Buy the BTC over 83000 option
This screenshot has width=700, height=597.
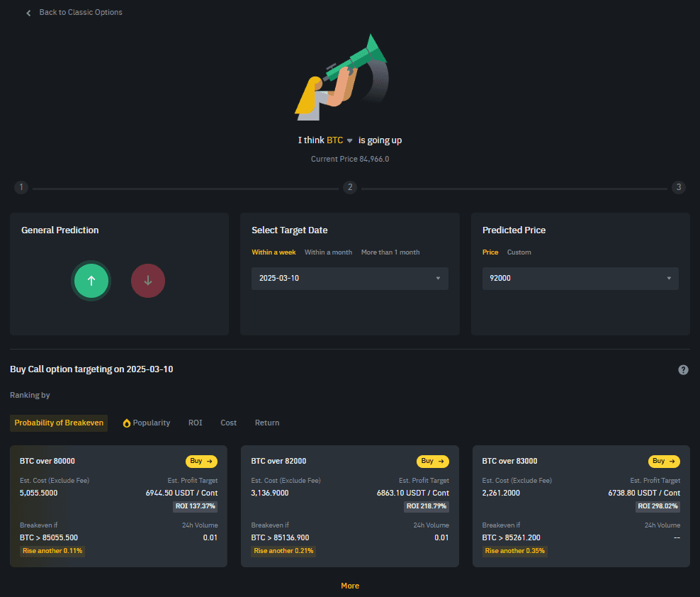[664, 461]
